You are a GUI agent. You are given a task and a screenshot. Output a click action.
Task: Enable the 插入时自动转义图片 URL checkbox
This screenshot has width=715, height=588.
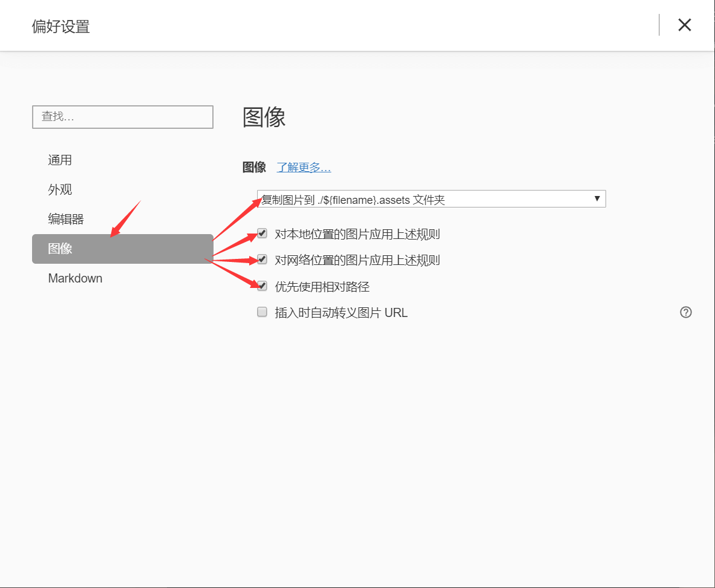[x=262, y=312]
